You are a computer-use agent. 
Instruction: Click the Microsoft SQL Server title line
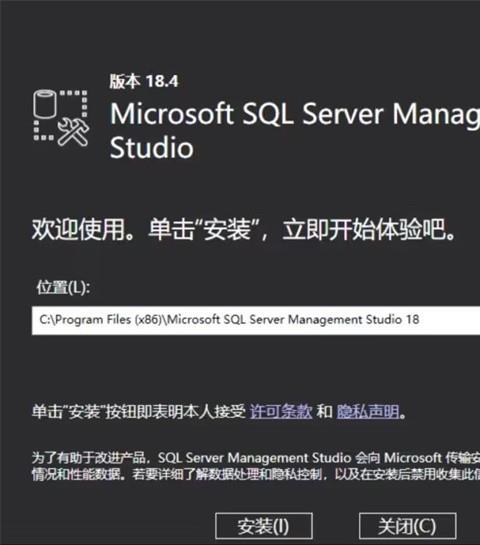click(x=295, y=114)
